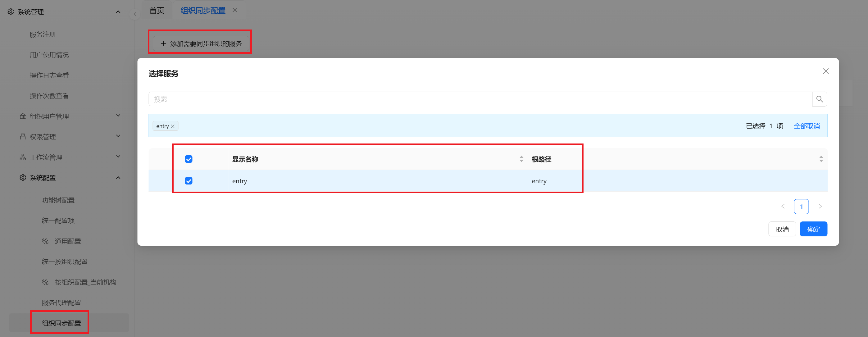Click the 全部取消 link

point(807,126)
